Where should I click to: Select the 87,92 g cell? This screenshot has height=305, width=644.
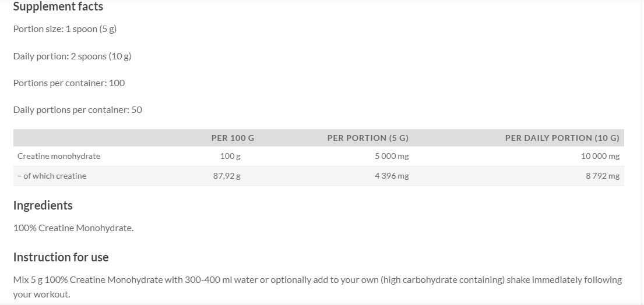pyautogui.click(x=227, y=176)
